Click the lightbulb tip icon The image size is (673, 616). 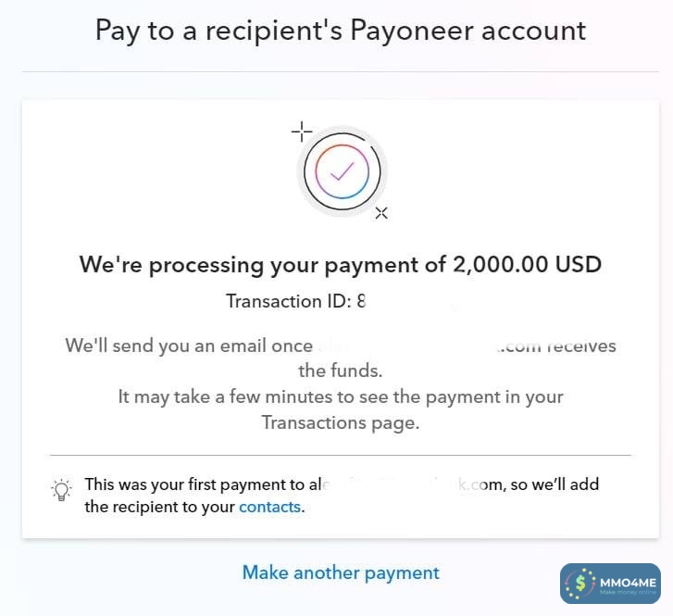tap(61, 491)
